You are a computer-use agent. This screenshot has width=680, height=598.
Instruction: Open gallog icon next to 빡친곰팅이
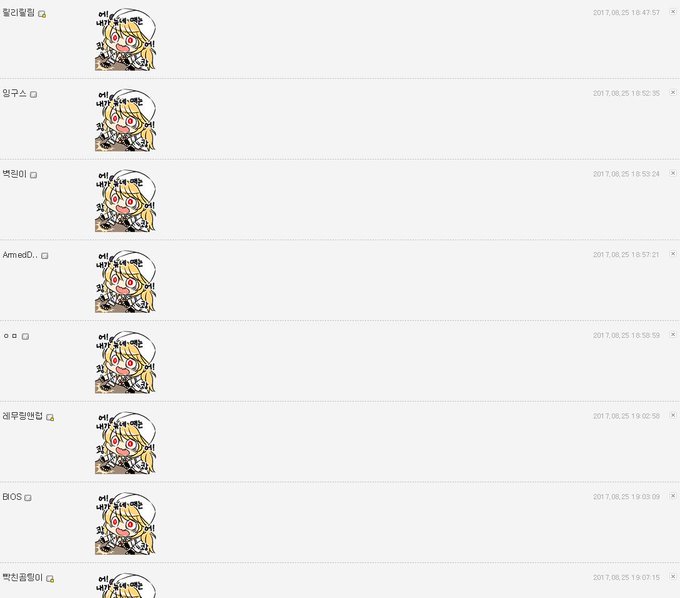[x=50, y=578]
